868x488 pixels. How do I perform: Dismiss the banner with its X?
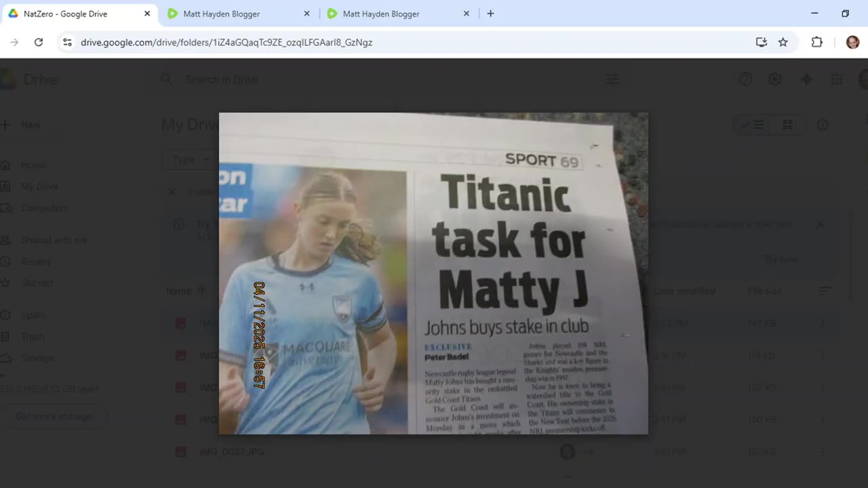point(821,224)
